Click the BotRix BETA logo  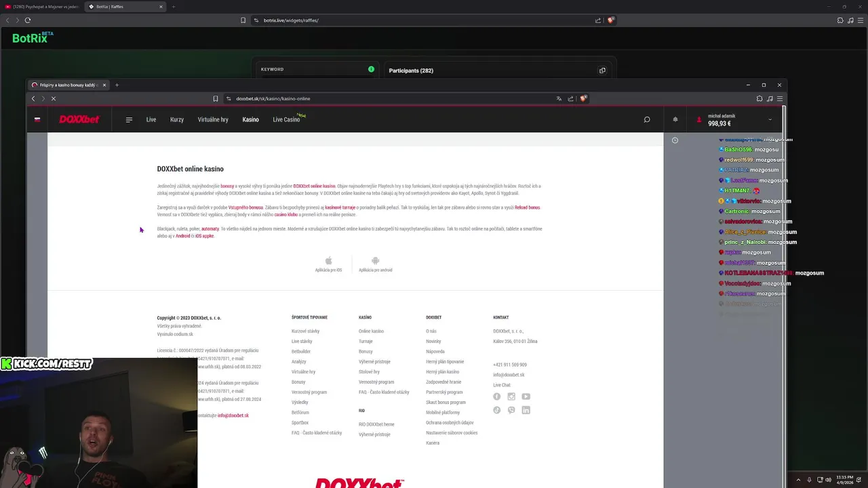click(33, 37)
